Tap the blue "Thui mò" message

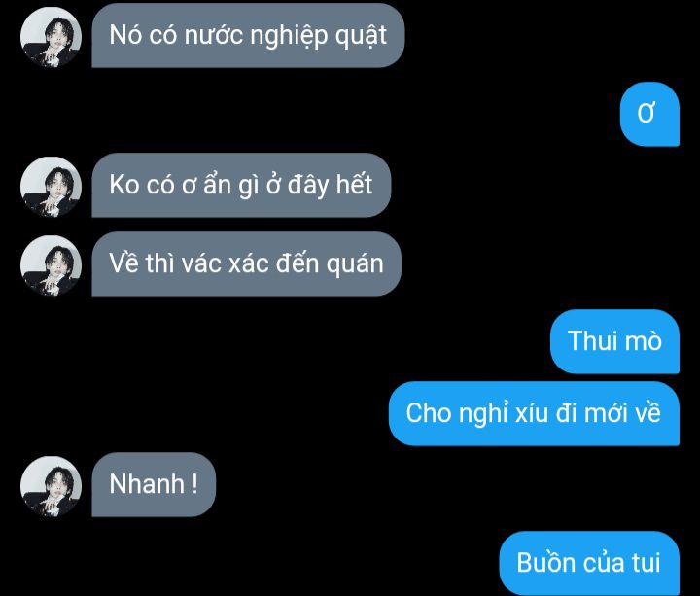click(x=614, y=341)
